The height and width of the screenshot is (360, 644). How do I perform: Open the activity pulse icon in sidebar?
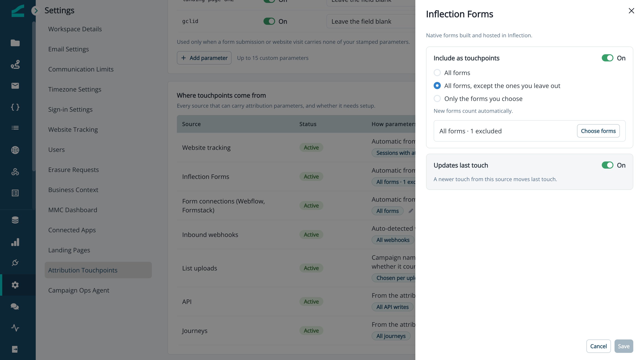[15, 328]
